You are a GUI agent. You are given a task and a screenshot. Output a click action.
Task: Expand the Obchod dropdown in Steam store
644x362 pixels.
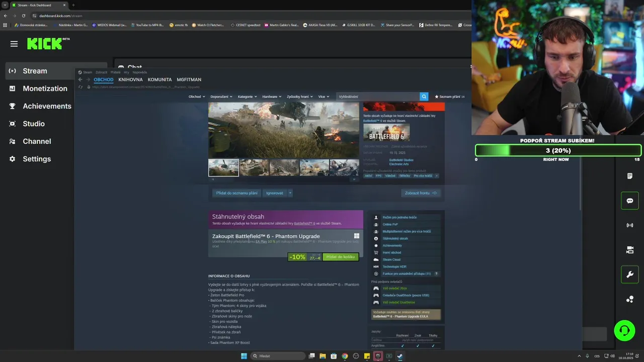[x=197, y=97]
